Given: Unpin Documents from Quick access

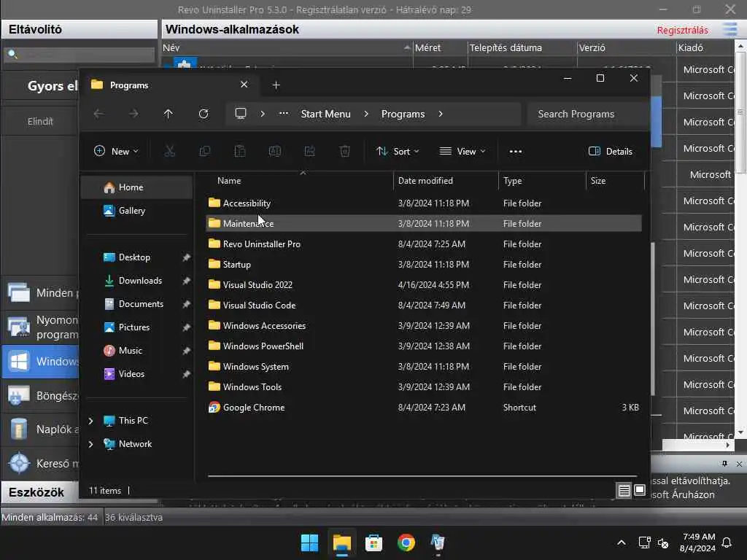Looking at the screenshot, I should (x=186, y=304).
